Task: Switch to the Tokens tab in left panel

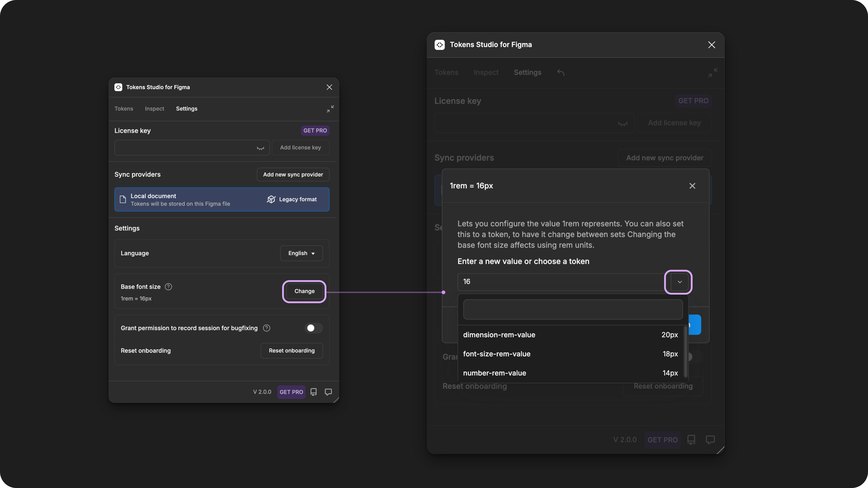Action: (124, 109)
